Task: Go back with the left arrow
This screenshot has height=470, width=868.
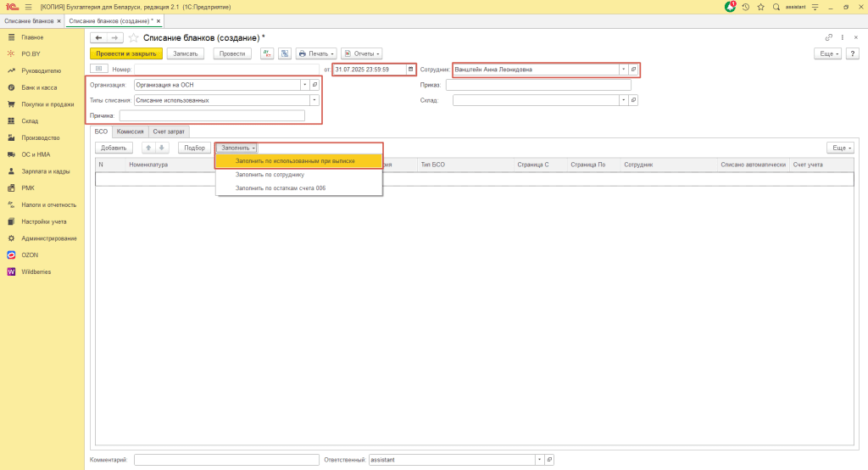Action: click(98, 37)
